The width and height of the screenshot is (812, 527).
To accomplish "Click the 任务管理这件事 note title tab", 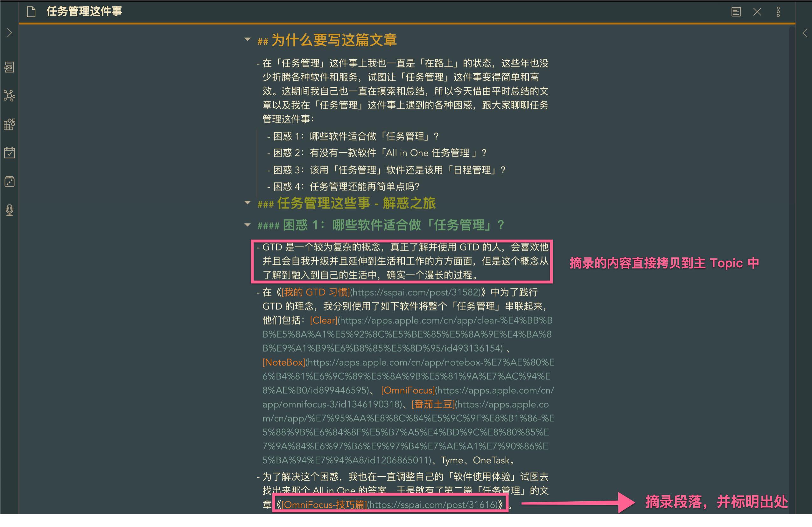I will coord(84,11).
